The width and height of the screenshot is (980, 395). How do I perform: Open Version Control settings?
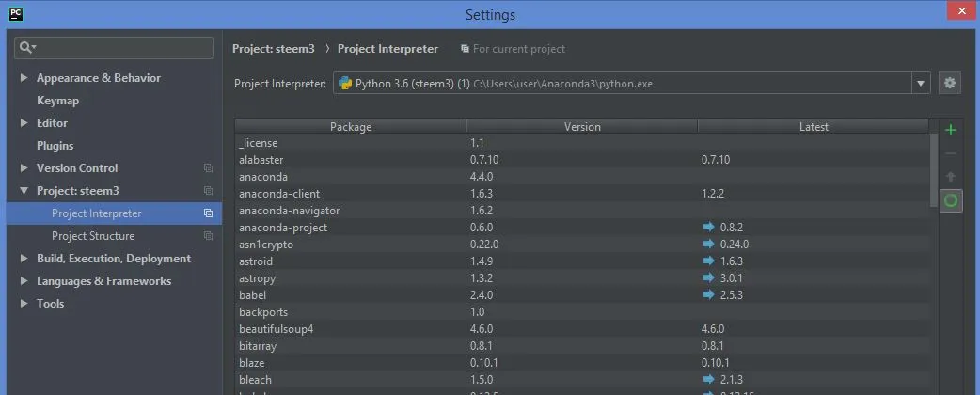[x=77, y=168]
